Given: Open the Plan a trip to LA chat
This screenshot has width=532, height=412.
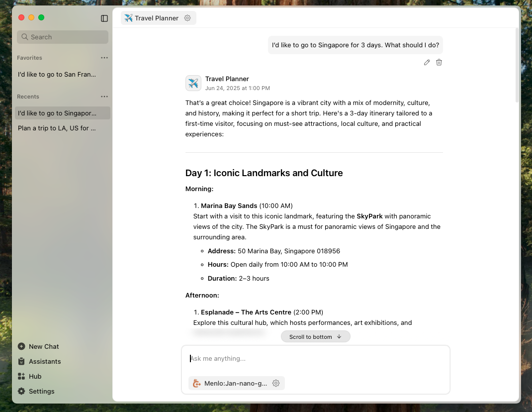Looking at the screenshot, I should tap(57, 128).
